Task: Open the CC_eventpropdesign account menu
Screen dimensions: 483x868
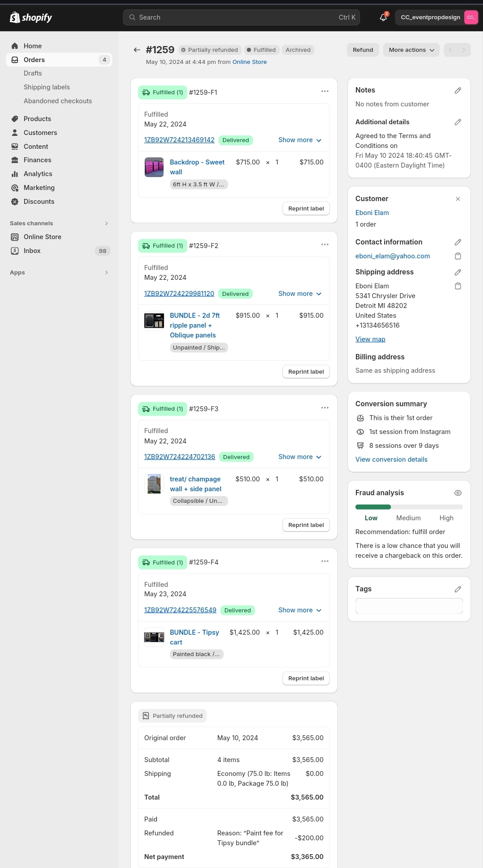Action: pyautogui.click(x=437, y=17)
